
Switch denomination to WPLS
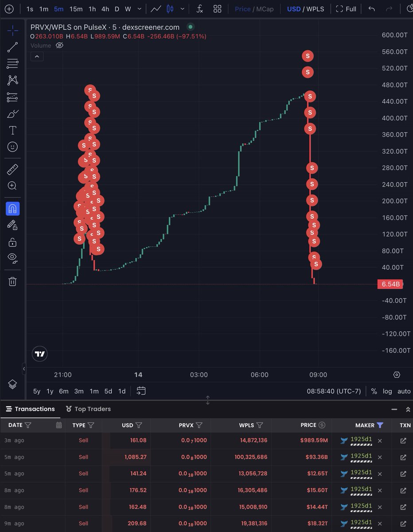click(x=315, y=9)
